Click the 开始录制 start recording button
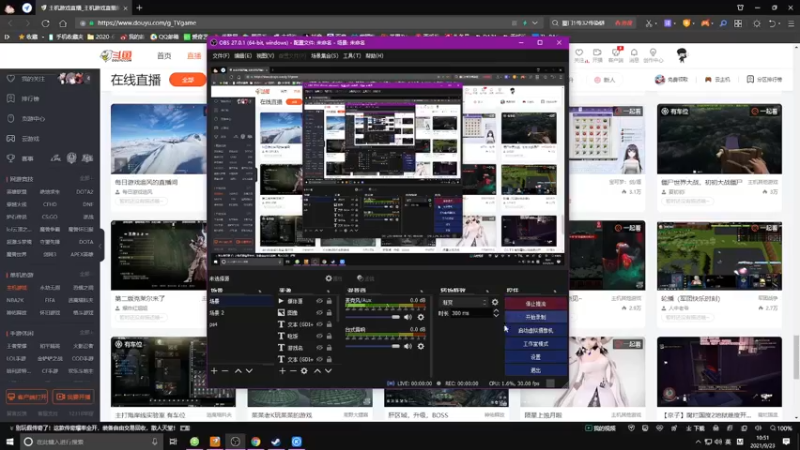The width and height of the screenshot is (800, 450). click(x=536, y=317)
